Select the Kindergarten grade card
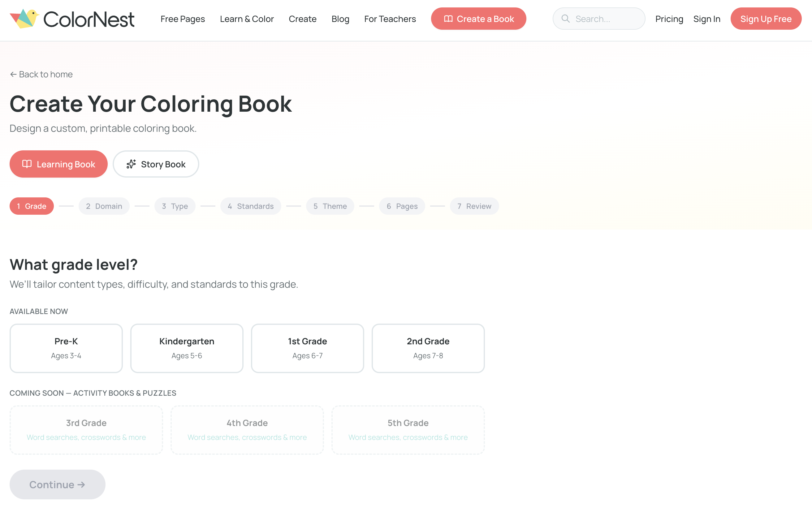Viewport: 812px width, 508px height. tap(187, 348)
